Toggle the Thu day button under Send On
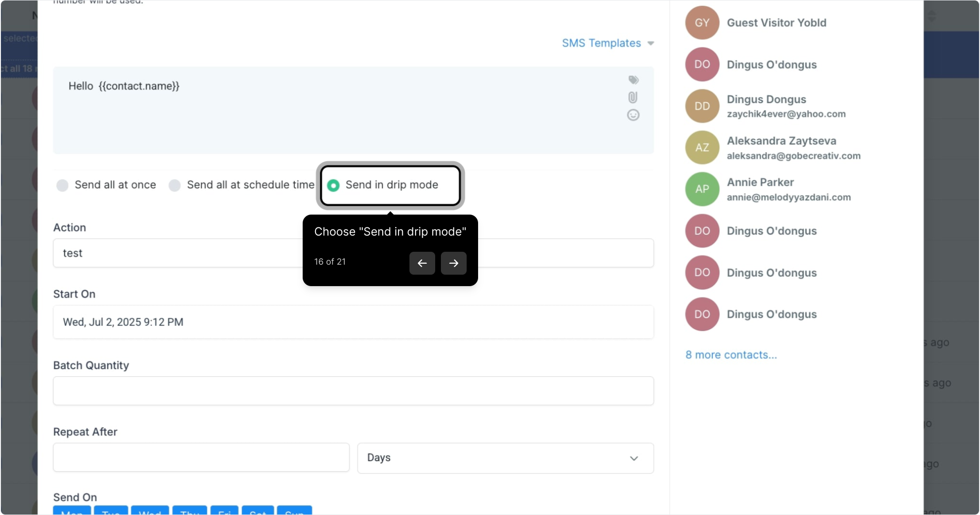The height and width of the screenshot is (515, 980). (x=190, y=511)
